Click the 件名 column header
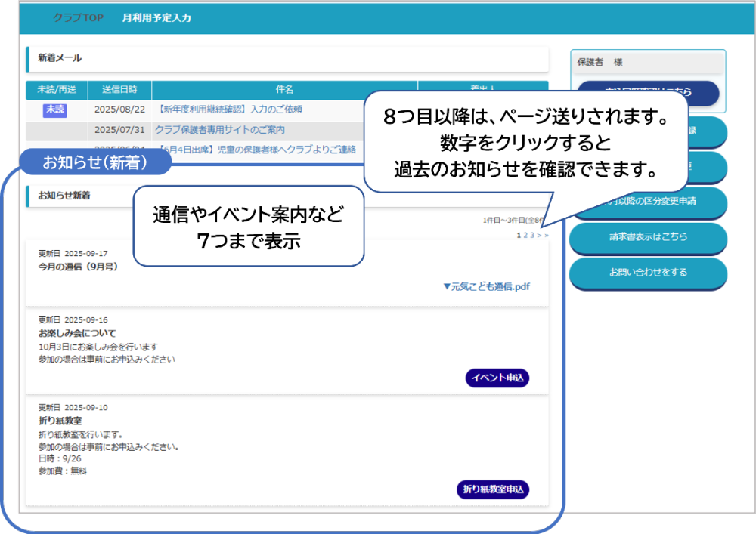The width and height of the screenshot is (756, 534). click(x=284, y=89)
